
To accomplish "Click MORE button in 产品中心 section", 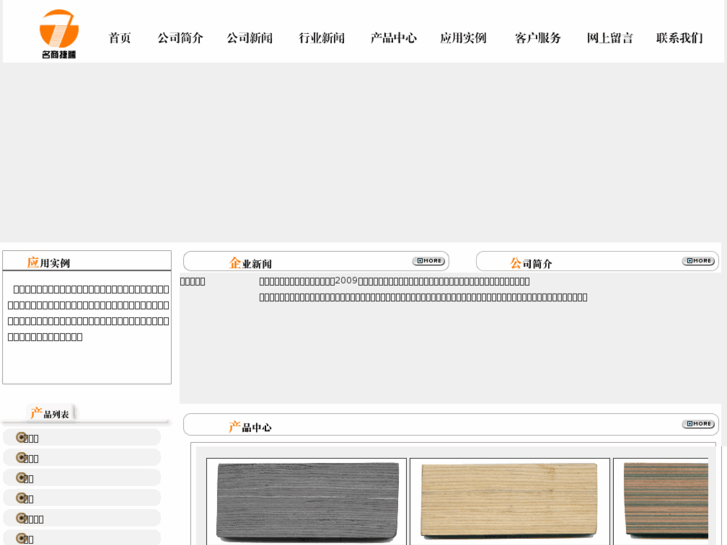I will [x=698, y=424].
